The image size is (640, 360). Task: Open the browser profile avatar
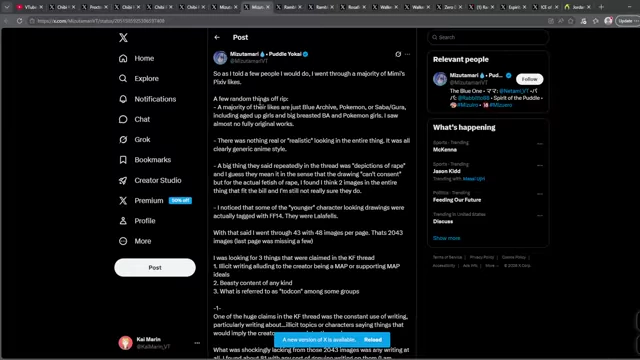click(608, 21)
